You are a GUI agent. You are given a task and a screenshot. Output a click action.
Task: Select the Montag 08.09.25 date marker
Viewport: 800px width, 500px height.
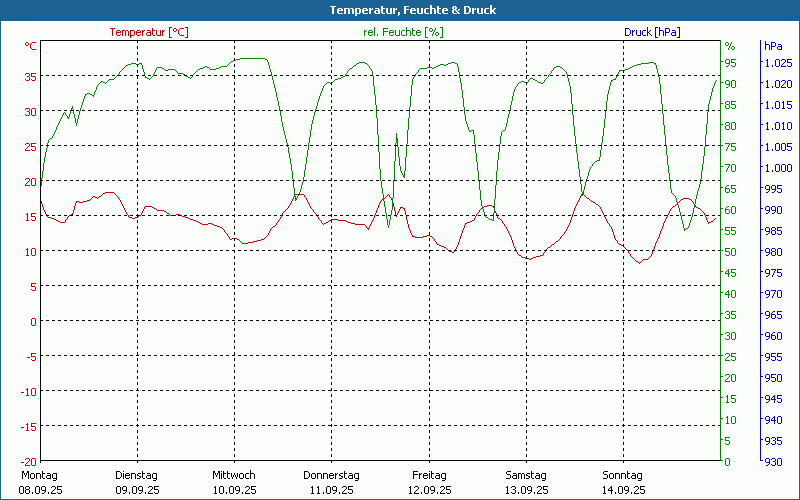40,482
